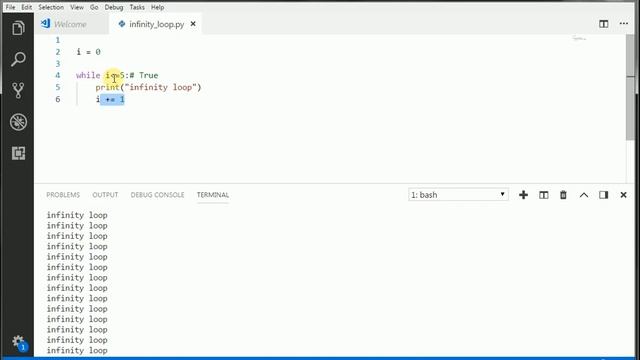Click line number 2 in the gutter
The image size is (640, 360).
[58, 52]
